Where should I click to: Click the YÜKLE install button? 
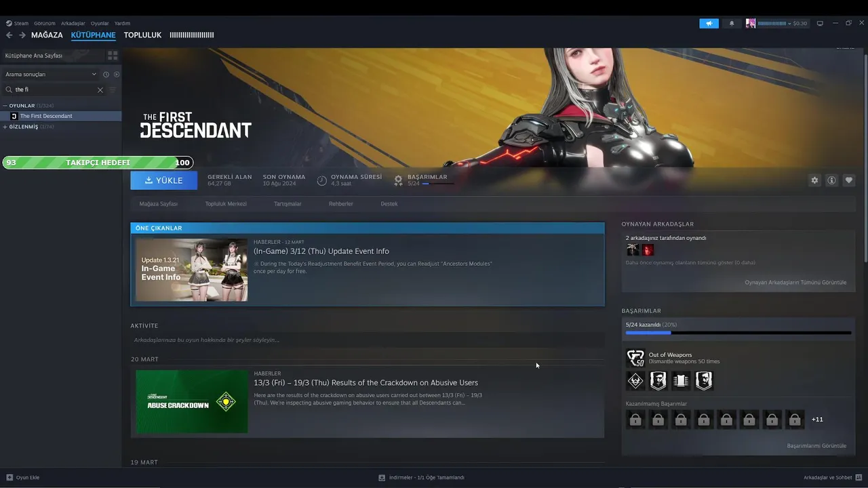tap(164, 180)
